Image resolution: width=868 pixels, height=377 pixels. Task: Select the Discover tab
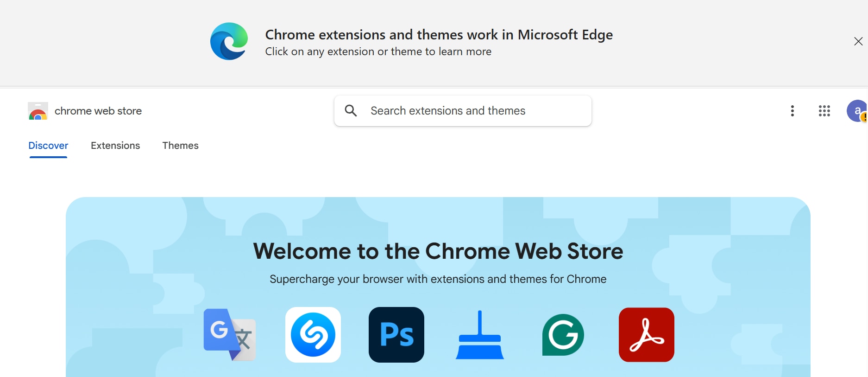pos(48,146)
